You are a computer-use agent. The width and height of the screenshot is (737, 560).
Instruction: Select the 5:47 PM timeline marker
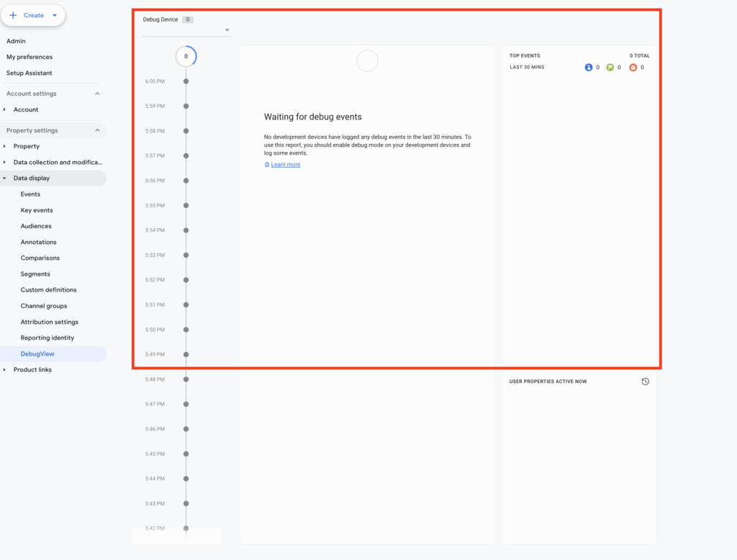tap(186, 405)
